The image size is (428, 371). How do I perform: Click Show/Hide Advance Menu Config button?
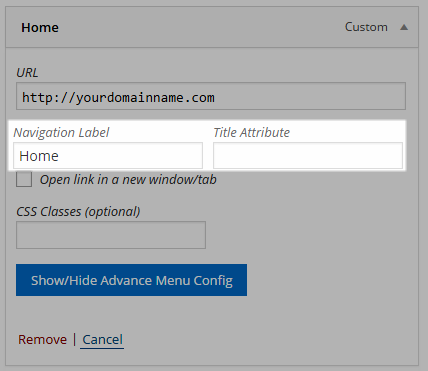point(131,280)
